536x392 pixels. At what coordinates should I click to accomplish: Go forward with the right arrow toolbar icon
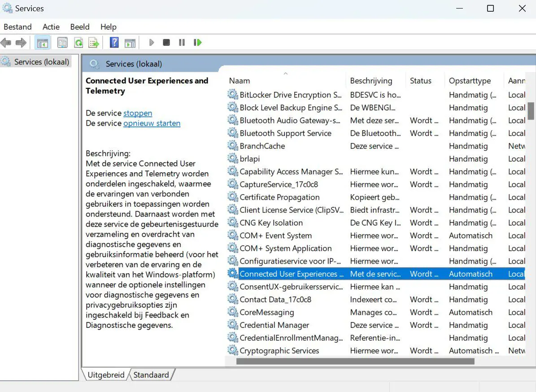point(21,43)
